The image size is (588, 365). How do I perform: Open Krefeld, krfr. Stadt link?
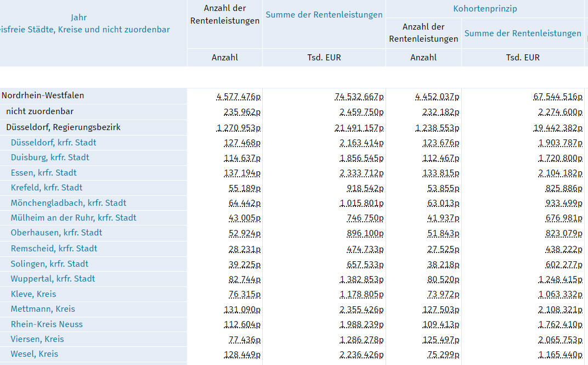[x=47, y=188]
